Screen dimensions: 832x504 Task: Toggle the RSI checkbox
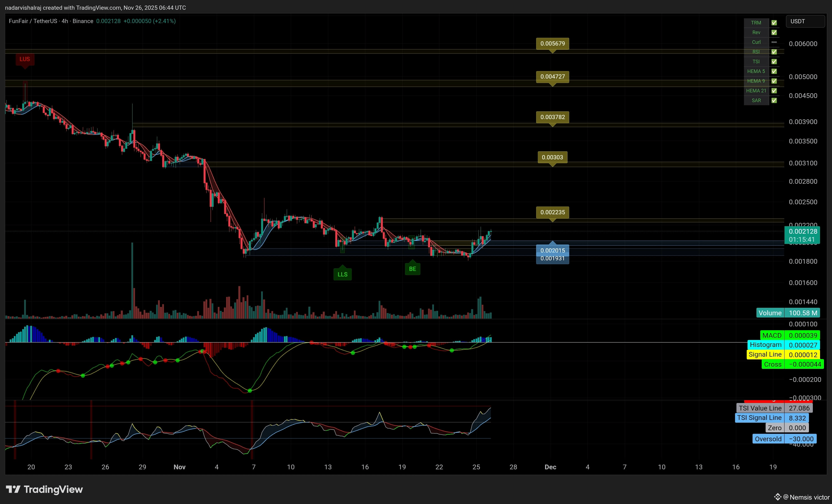774,52
